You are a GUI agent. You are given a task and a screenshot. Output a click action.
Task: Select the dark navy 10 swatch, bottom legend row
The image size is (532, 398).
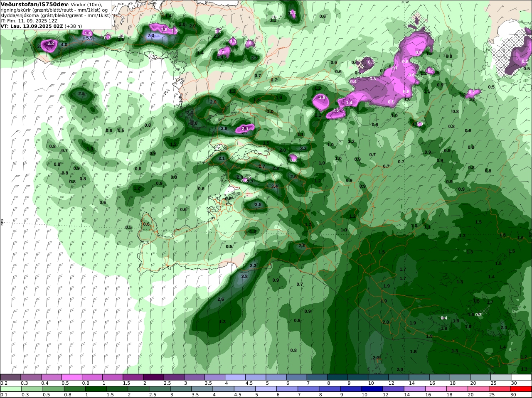point(372,389)
